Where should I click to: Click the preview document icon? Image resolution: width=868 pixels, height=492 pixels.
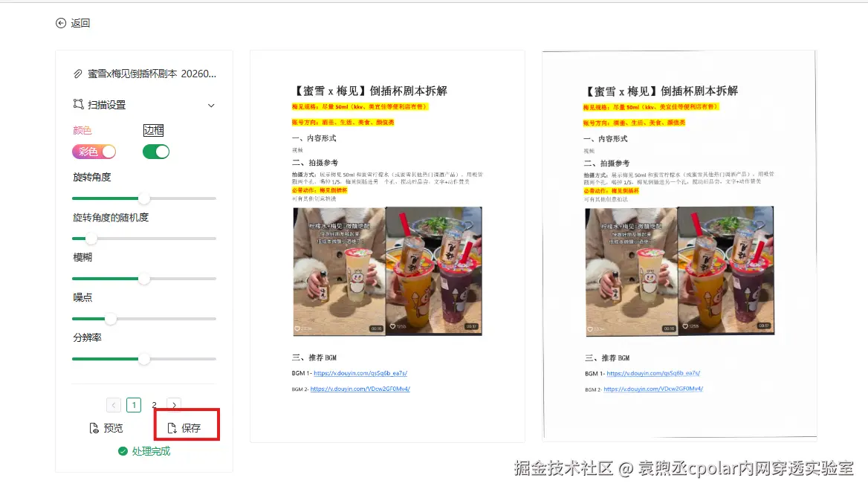click(94, 428)
